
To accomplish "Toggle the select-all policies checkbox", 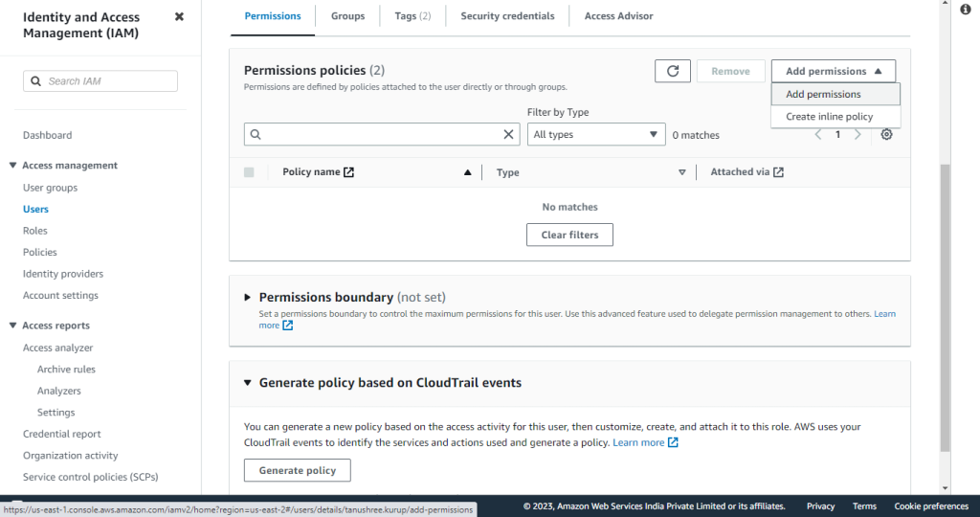I will (x=249, y=172).
